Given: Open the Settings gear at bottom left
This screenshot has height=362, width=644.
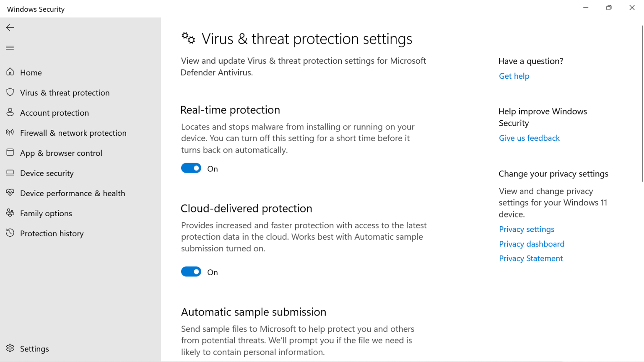Looking at the screenshot, I should [x=10, y=348].
